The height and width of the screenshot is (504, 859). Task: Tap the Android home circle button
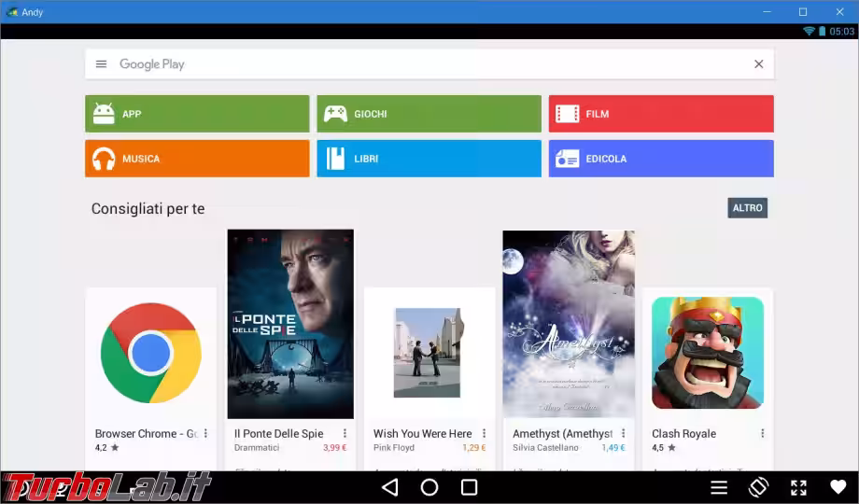(x=429, y=487)
